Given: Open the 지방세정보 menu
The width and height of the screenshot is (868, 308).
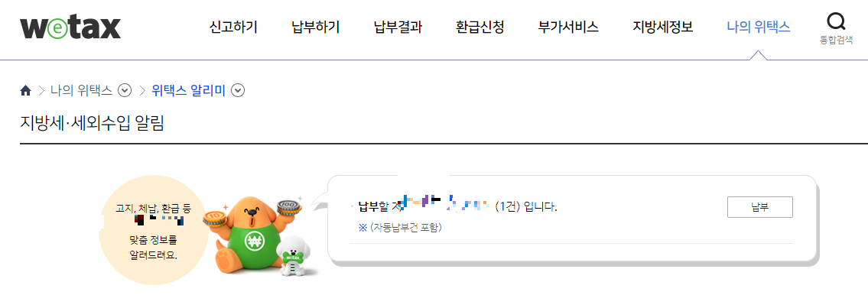Looking at the screenshot, I should (662, 27).
